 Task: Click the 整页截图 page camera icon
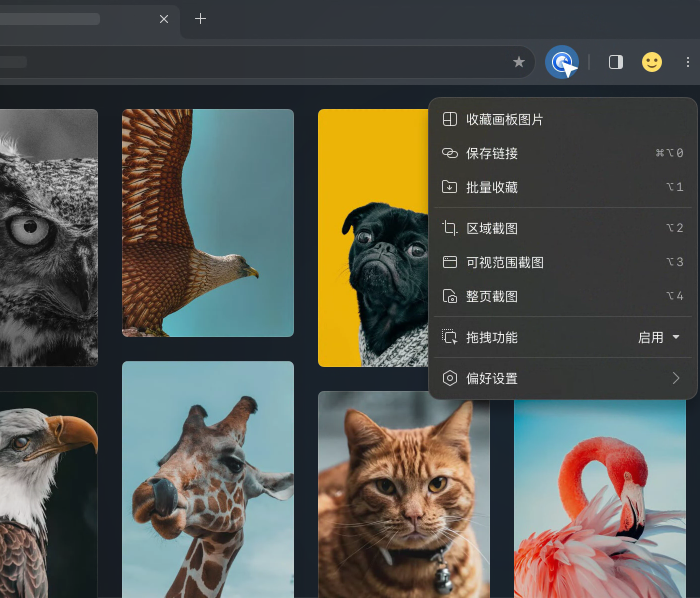click(450, 296)
